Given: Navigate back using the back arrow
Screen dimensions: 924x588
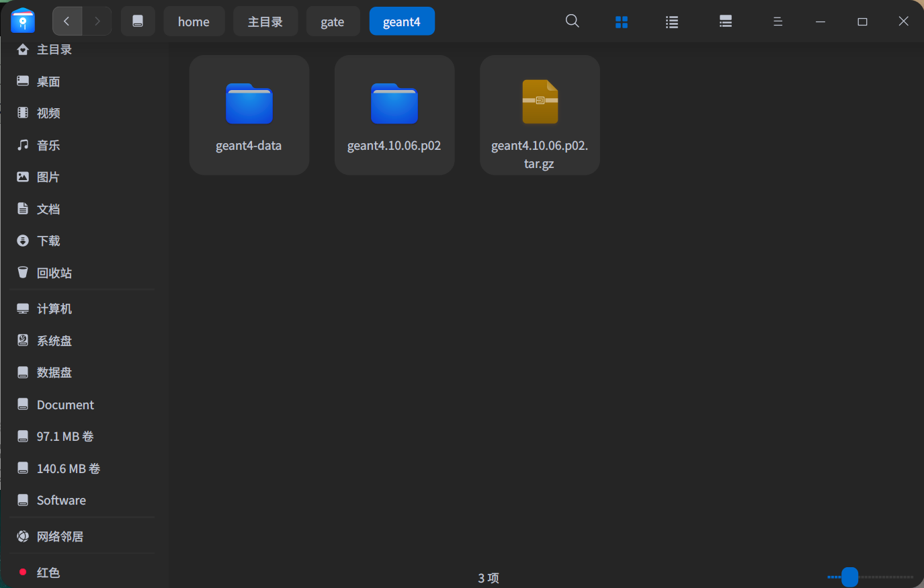Looking at the screenshot, I should [67, 21].
